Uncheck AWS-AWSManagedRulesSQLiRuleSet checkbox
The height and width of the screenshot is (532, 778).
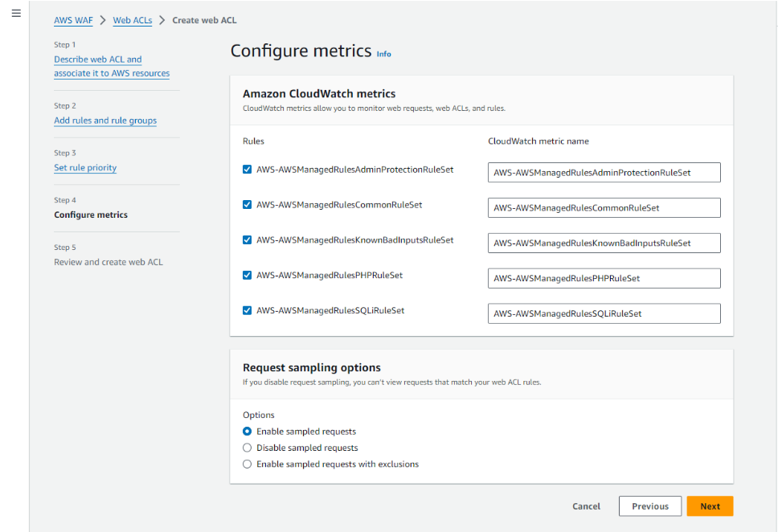click(x=248, y=310)
